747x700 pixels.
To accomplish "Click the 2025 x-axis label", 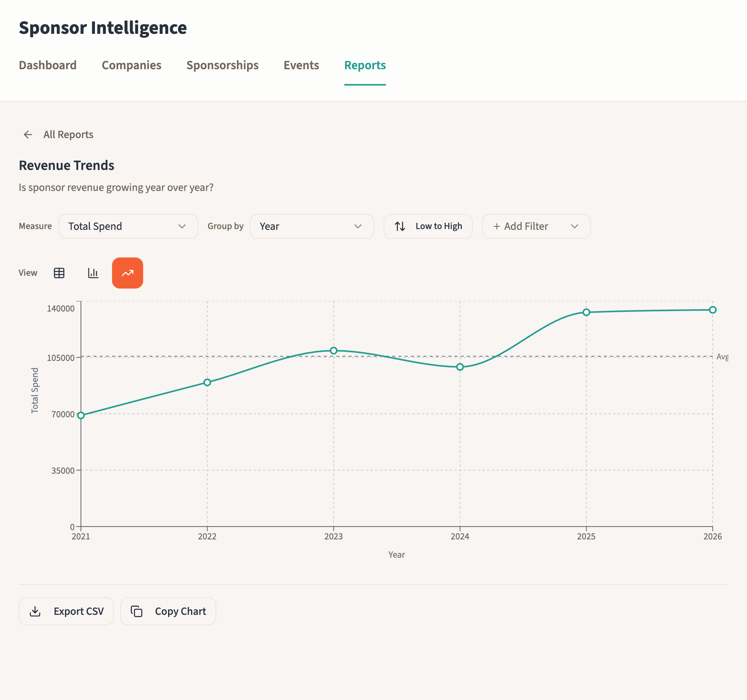I will [x=586, y=536].
